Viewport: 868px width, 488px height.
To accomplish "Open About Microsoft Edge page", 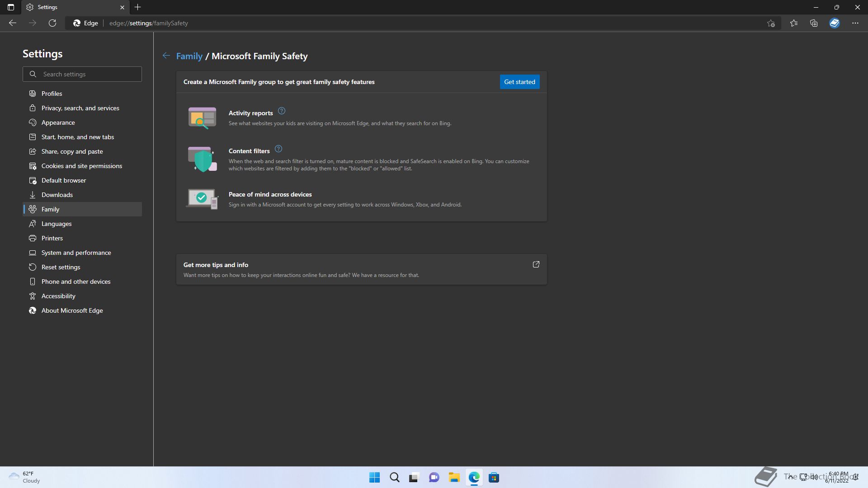I will [x=72, y=310].
